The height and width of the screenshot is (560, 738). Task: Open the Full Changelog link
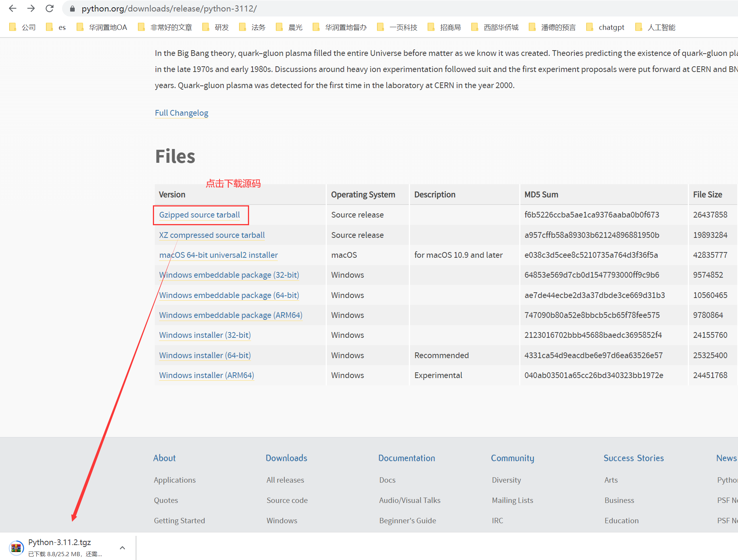tap(182, 113)
